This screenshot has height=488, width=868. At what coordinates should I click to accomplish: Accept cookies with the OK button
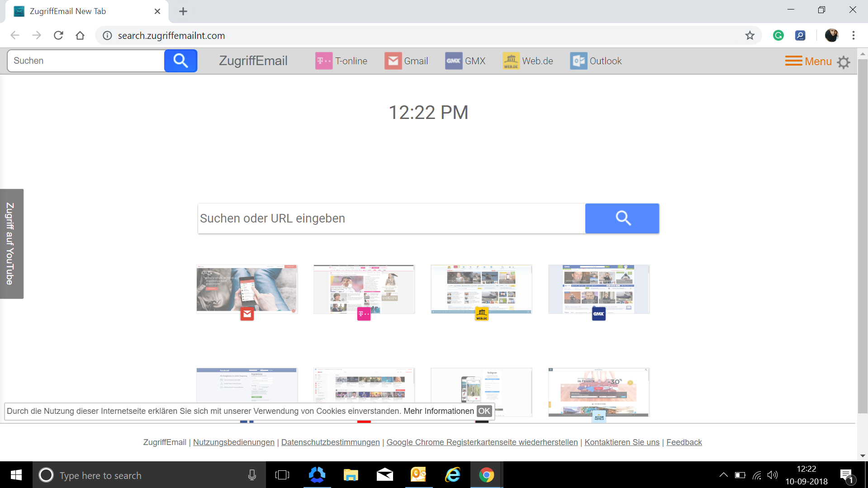coord(484,411)
